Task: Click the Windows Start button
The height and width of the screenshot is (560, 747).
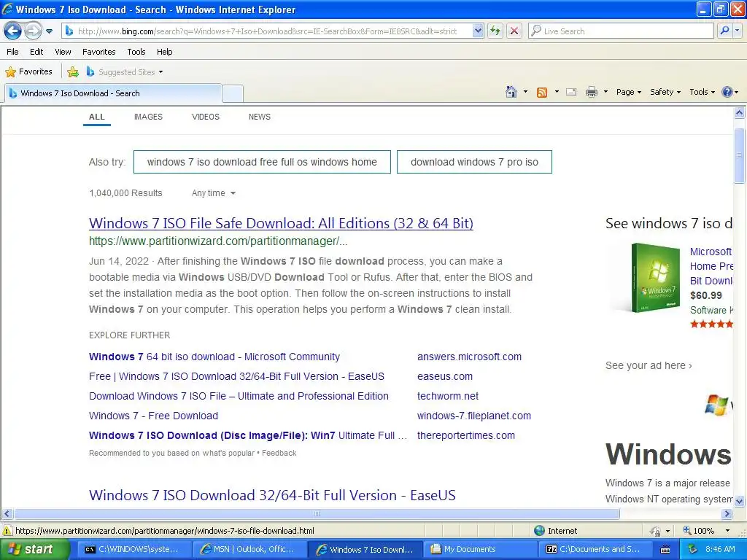Action: (x=34, y=549)
